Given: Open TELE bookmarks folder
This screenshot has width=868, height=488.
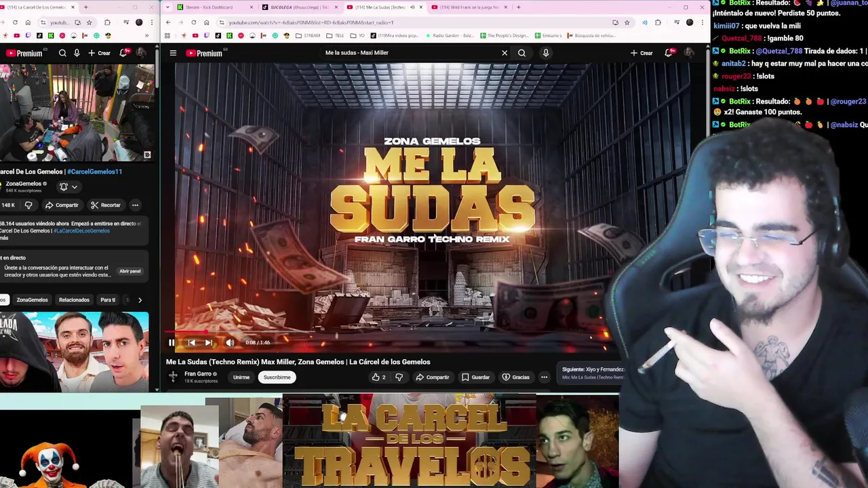Looking at the screenshot, I should click(336, 36).
